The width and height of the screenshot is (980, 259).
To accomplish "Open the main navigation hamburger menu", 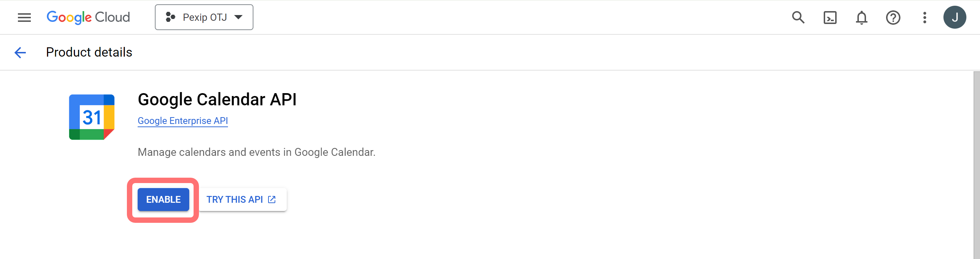I will click(x=24, y=18).
